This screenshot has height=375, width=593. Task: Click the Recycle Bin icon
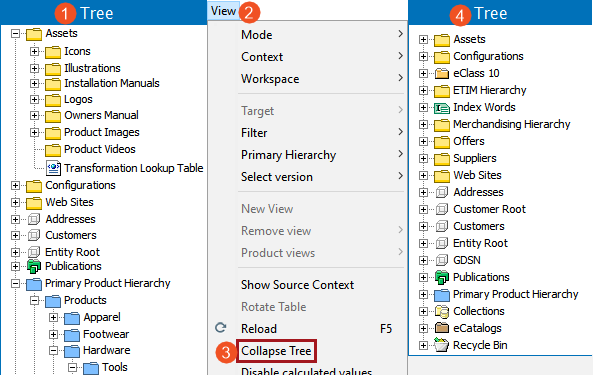pos(441,345)
